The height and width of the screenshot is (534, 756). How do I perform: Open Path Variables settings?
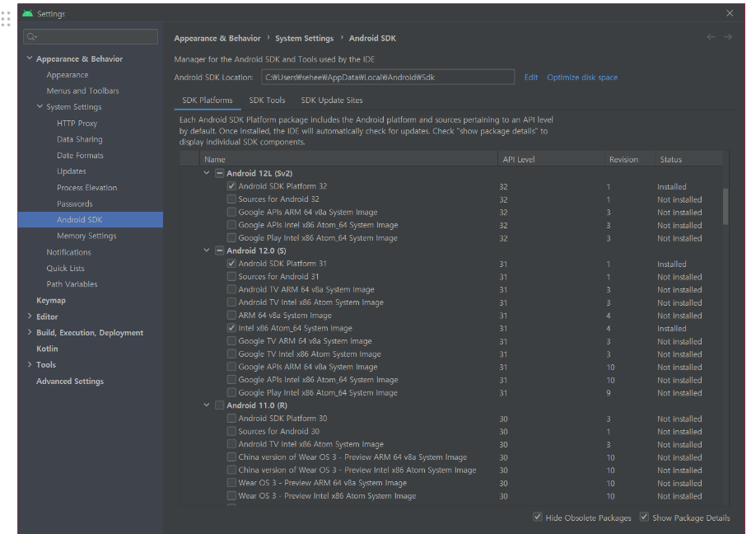pyautogui.click(x=72, y=284)
